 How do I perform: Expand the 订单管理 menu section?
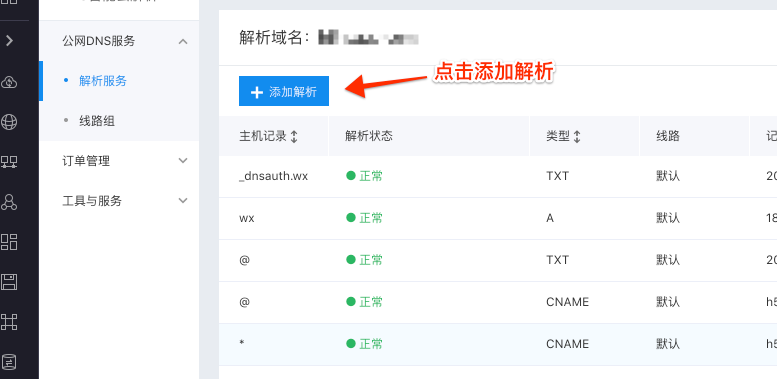(x=183, y=161)
